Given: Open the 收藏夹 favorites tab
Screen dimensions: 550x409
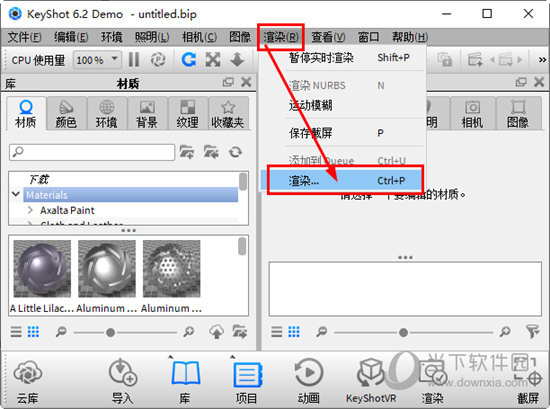Looking at the screenshot, I should point(228,114).
